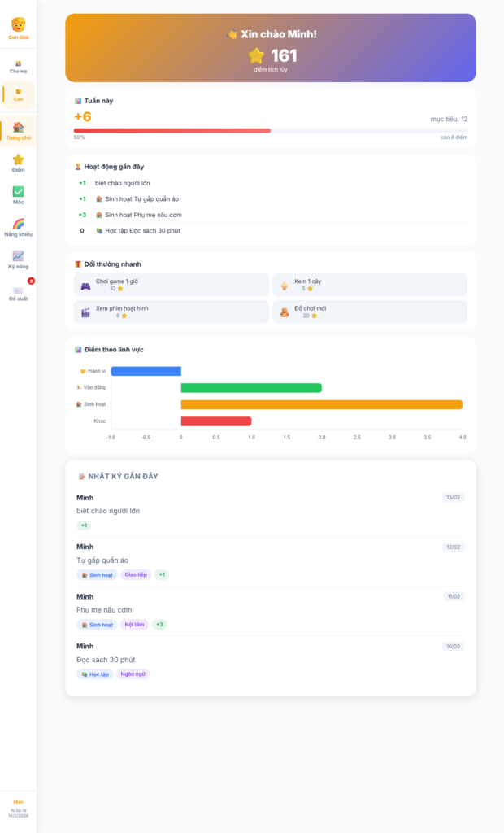
Task: Switch to Cha mẹ mode
Action: tap(18, 67)
